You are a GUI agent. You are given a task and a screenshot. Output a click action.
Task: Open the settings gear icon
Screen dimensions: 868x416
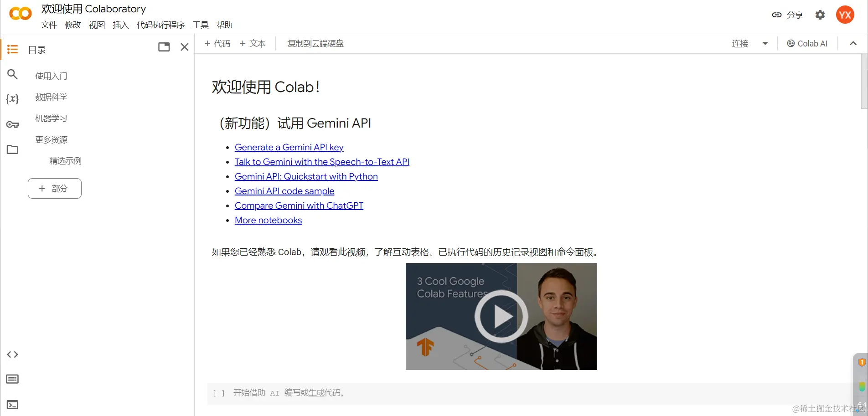point(820,15)
